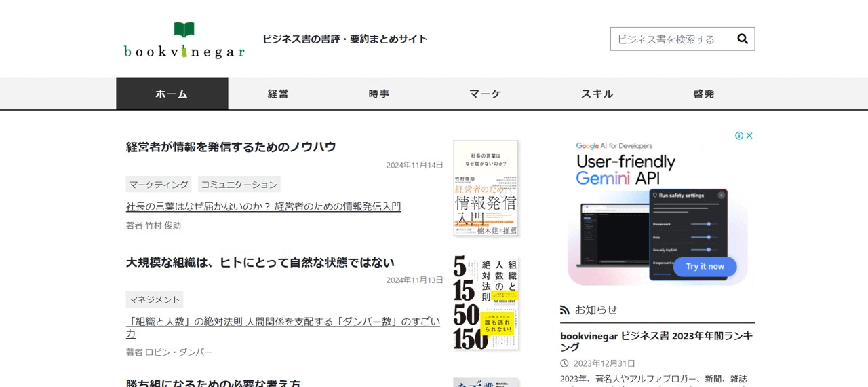
Task: Select the マーケティング tag
Action: [159, 184]
